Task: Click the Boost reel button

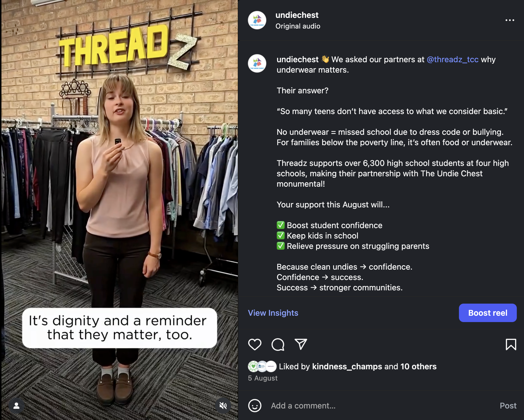Action: (488, 313)
